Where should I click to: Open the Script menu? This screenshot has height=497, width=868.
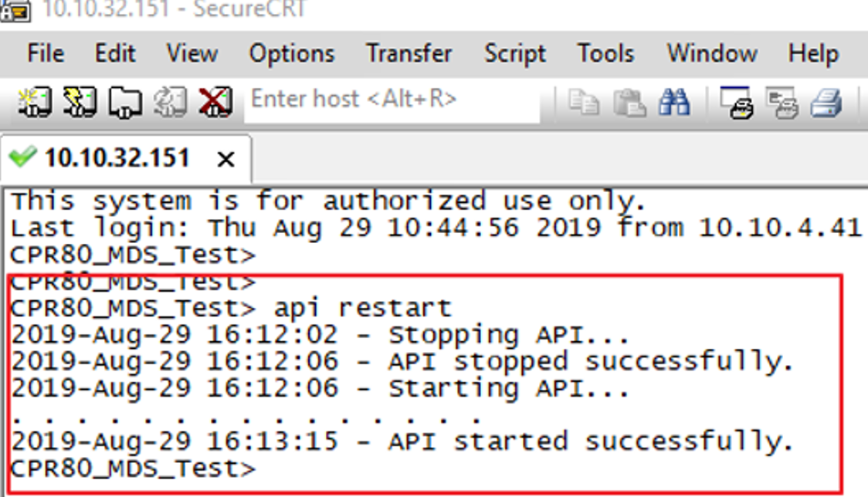[x=514, y=54]
